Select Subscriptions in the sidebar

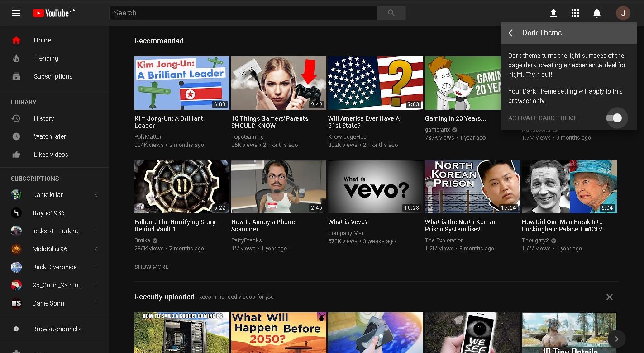click(54, 76)
